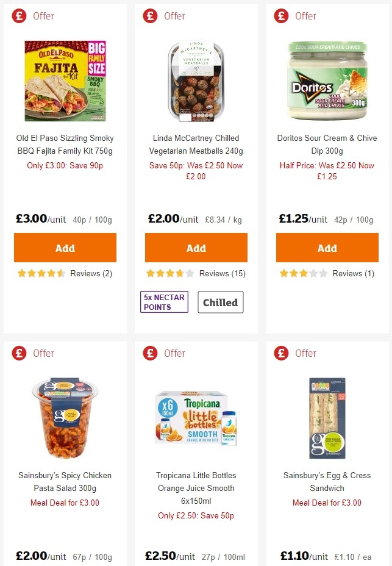The width and height of the screenshot is (392, 566).
Task: Add the Old El Paso Fajita Kit to basket
Action: click(65, 248)
